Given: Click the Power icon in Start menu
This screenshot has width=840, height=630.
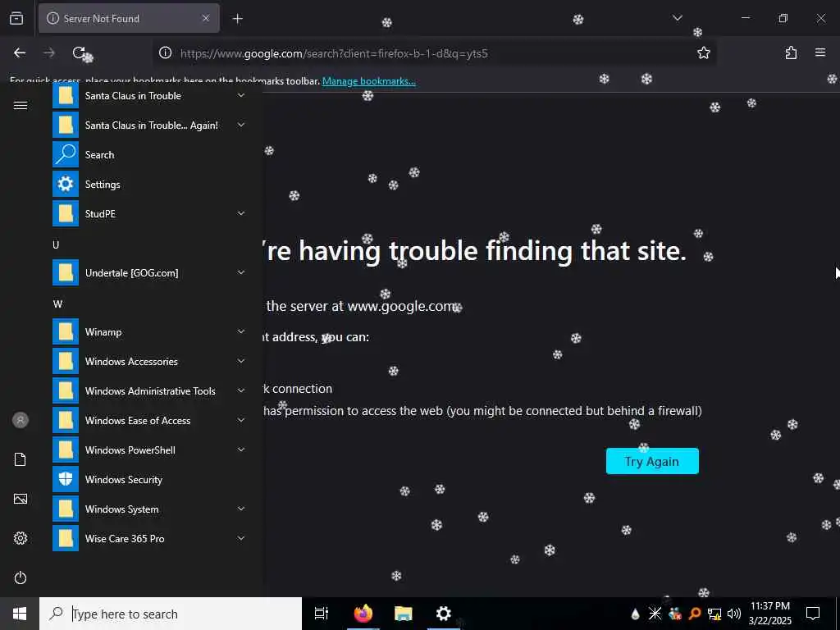Looking at the screenshot, I should click(x=21, y=578).
